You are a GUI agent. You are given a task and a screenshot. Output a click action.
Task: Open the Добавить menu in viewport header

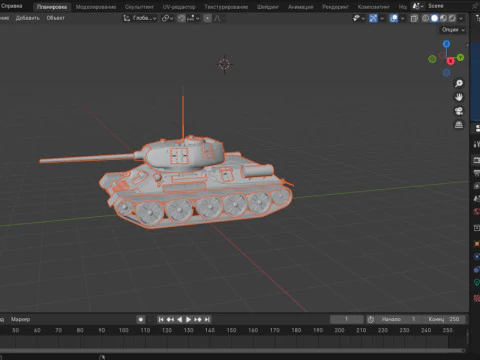(x=27, y=18)
